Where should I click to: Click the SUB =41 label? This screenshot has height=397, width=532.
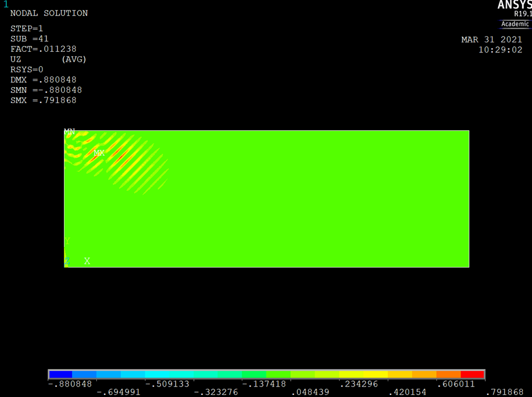pyautogui.click(x=29, y=39)
